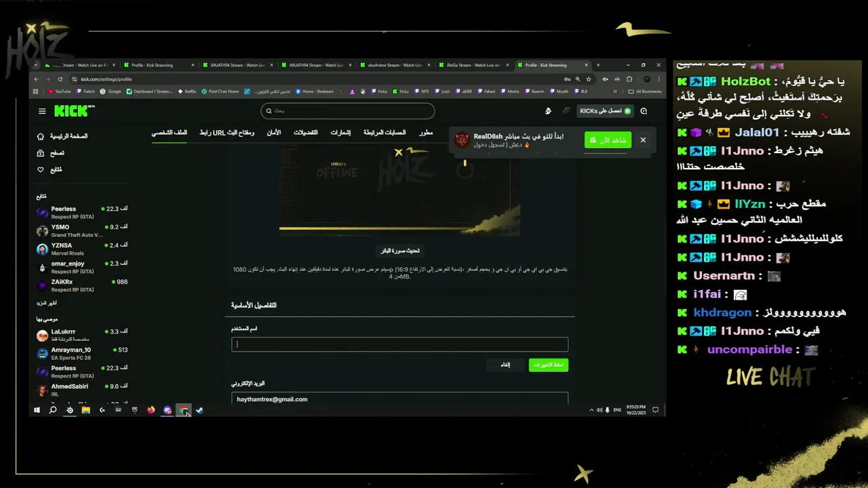This screenshot has width=868, height=488.
Task: Open the Stream URL and key tab
Action: click(x=226, y=132)
